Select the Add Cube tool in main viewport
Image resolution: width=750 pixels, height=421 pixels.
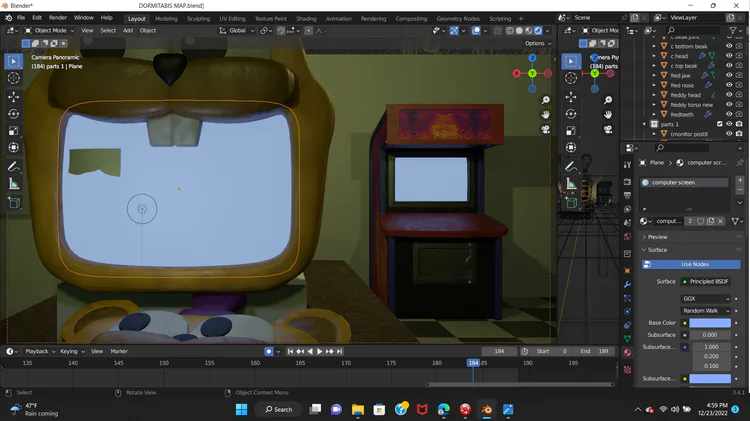point(13,202)
